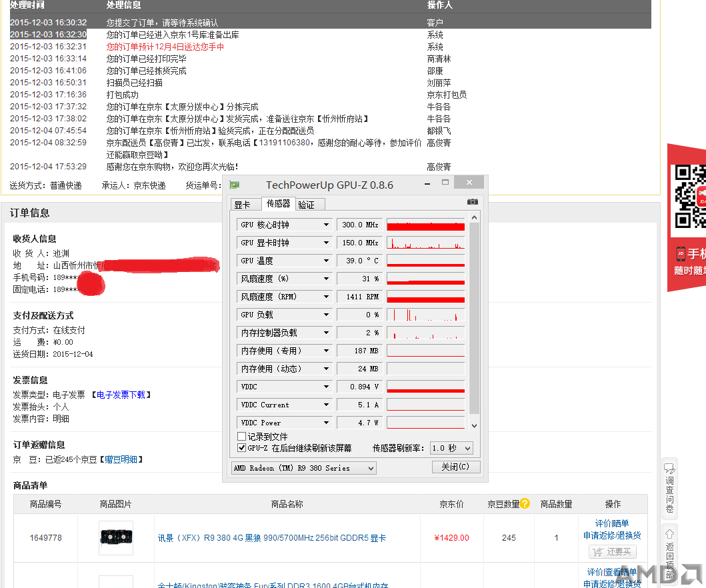Open the GPU 负载 sensor dropdown
Viewport: 706px width, 588px height.
(x=327, y=315)
